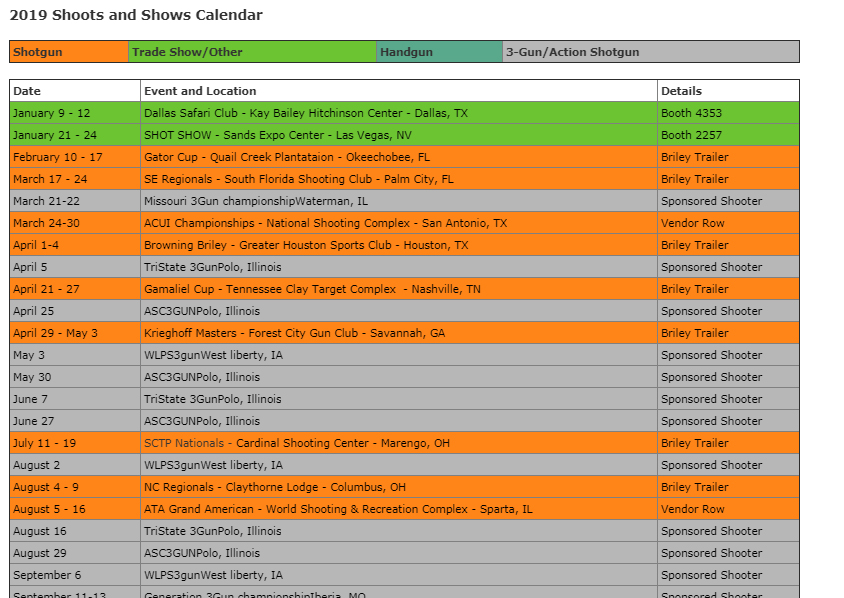Select the Missouri 3Gun championship event
Viewport: 844px width, 598px height.
point(399,201)
